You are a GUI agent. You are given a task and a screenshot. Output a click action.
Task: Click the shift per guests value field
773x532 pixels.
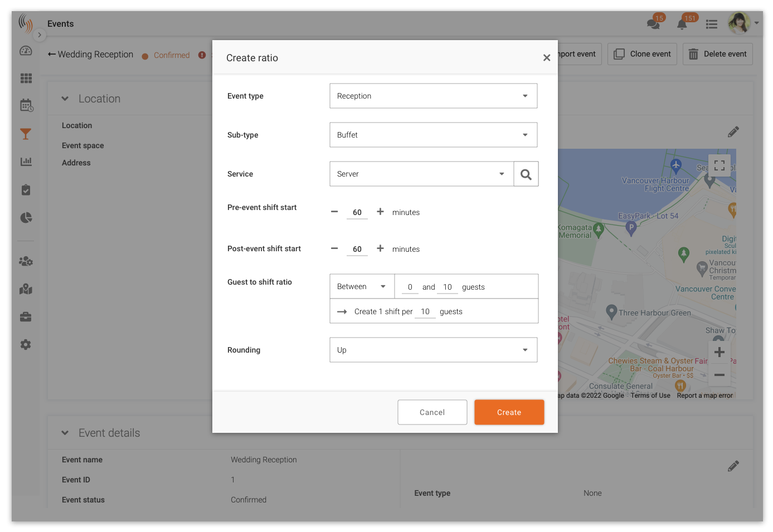pyautogui.click(x=425, y=311)
